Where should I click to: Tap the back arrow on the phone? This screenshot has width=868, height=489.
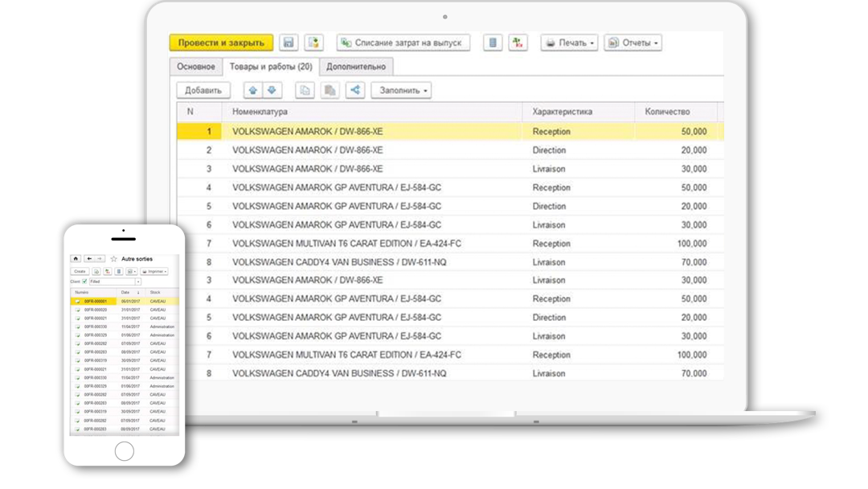click(89, 259)
